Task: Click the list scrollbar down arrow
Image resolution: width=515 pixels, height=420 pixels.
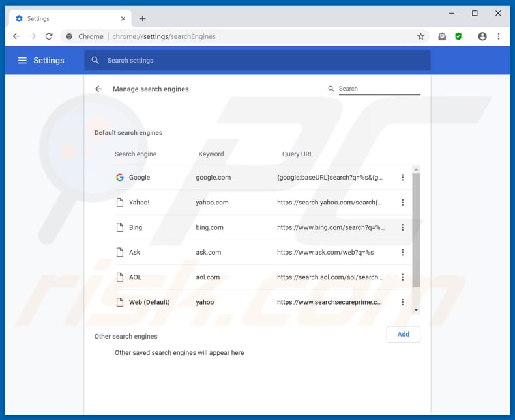Action: click(x=416, y=310)
